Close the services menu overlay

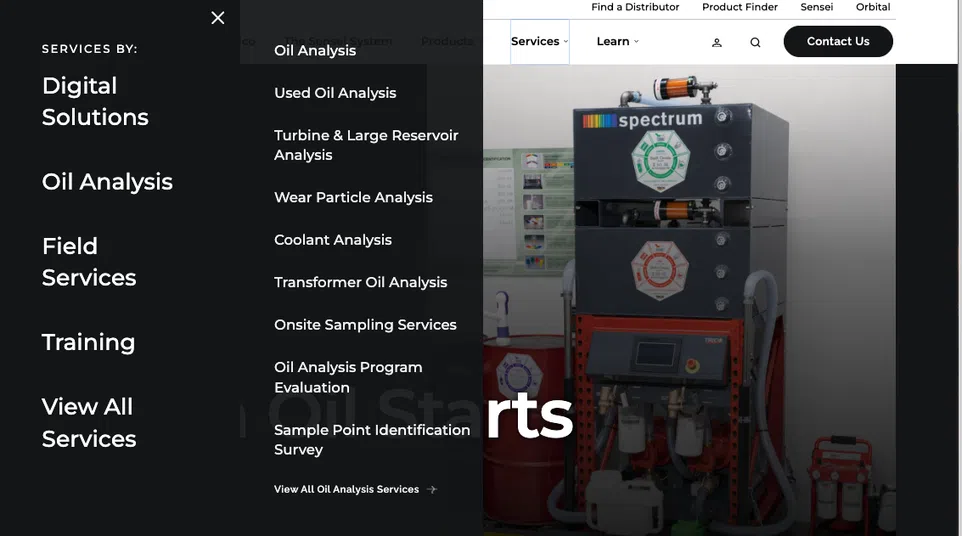(218, 18)
